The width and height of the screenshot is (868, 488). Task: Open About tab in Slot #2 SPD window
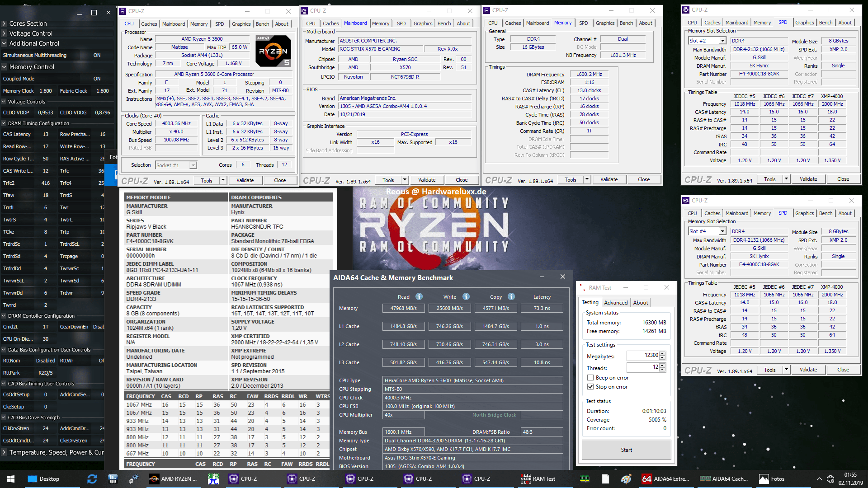tap(844, 23)
